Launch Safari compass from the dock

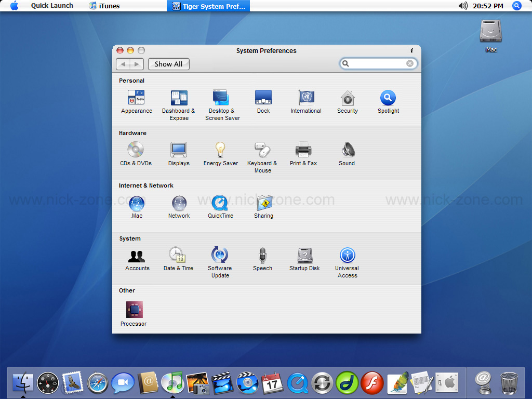tap(98, 383)
